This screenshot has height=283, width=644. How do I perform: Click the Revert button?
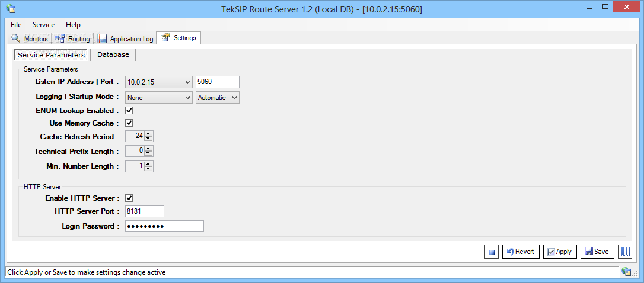[x=521, y=252]
